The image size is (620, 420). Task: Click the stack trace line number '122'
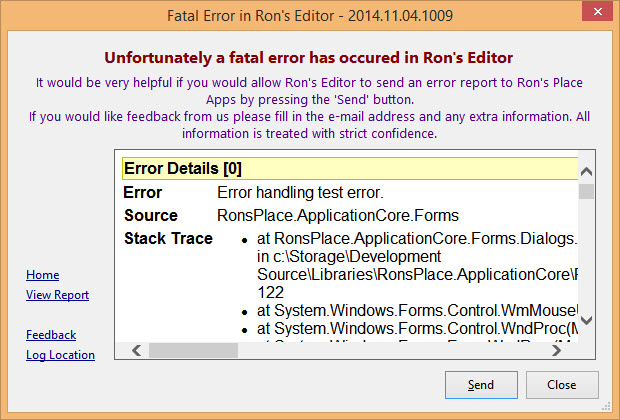pos(270,293)
